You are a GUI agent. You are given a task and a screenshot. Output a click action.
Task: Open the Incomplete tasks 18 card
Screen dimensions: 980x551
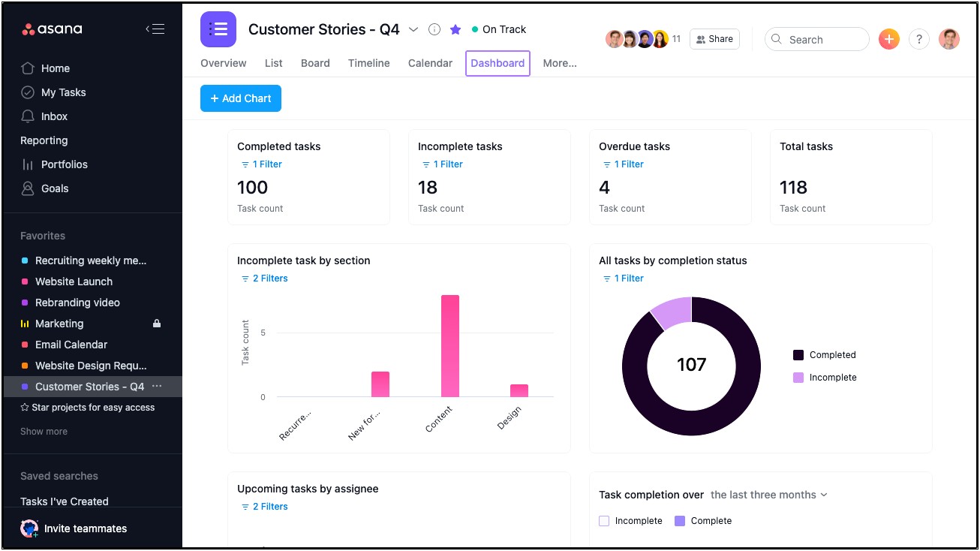489,177
